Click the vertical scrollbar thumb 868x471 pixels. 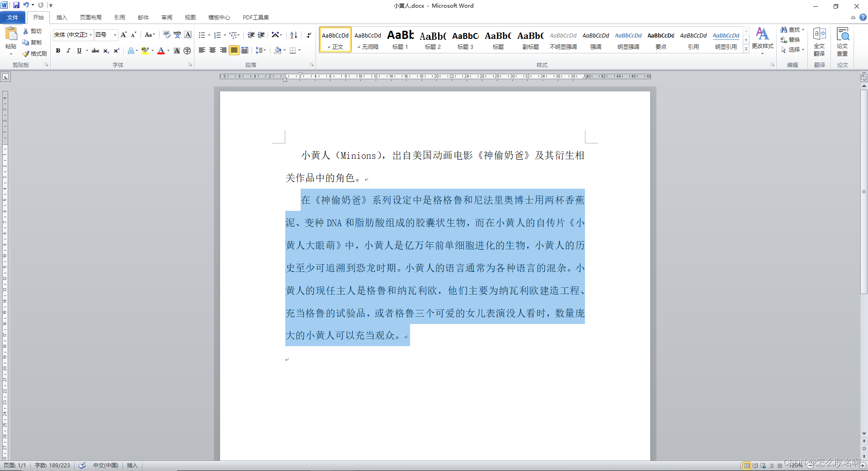pyautogui.click(x=863, y=192)
